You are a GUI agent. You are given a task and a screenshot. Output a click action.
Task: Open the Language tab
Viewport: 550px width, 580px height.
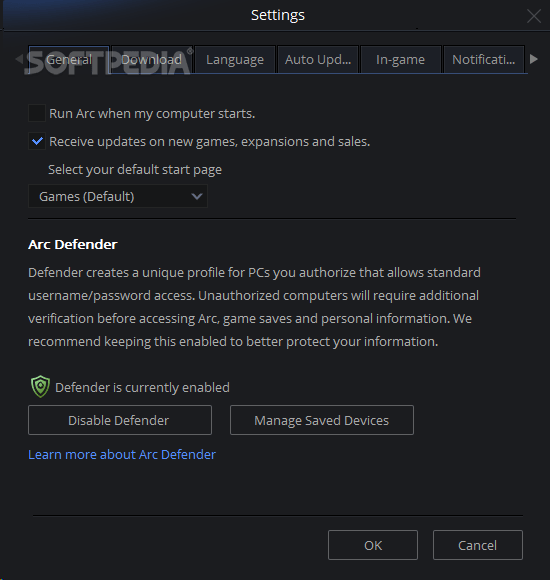(x=235, y=60)
